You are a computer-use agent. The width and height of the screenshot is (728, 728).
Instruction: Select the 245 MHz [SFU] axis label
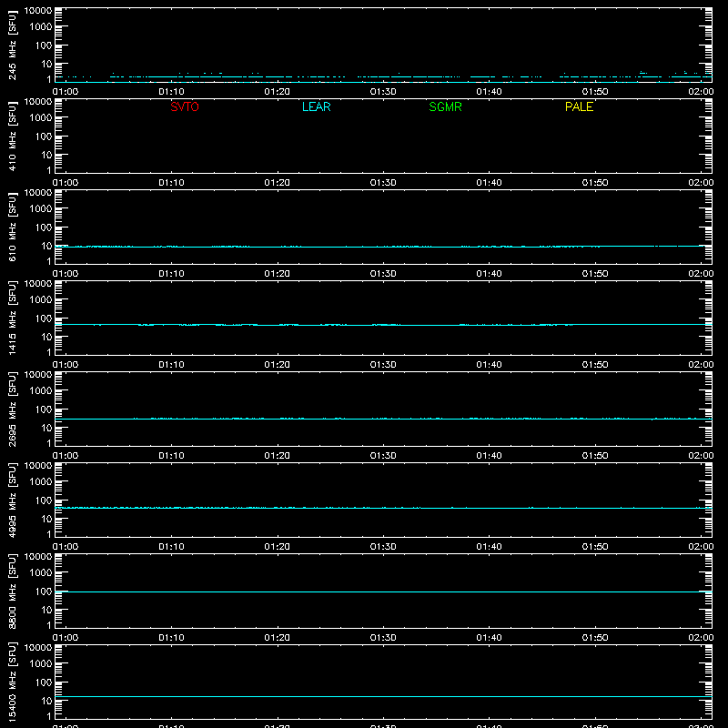pyautogui.click(x=12, y=45)
